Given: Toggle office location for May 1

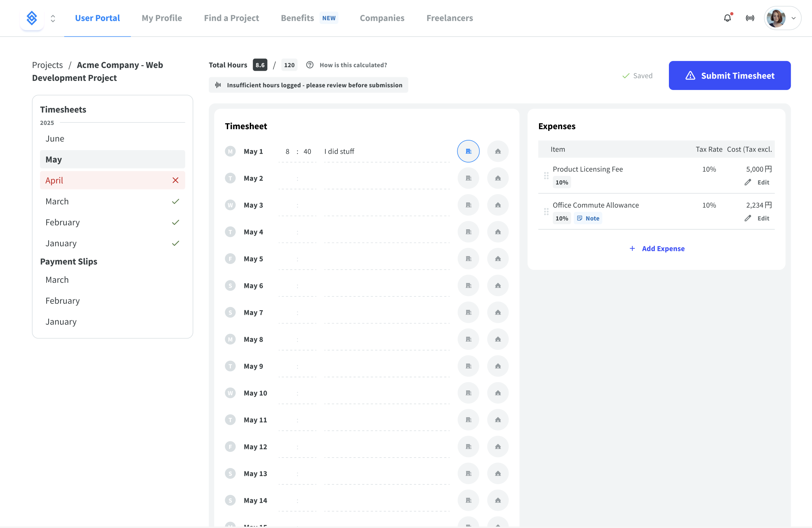Looking at the screenshot, I should pyautogui.click(x=468, y=151).
